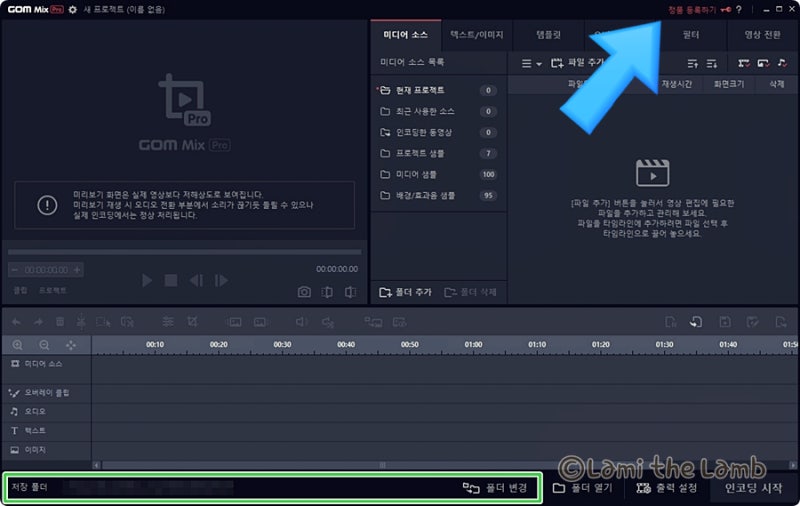Select the 미디어 샘플 folder
The image size is (800, 506).
pos(438,174)
